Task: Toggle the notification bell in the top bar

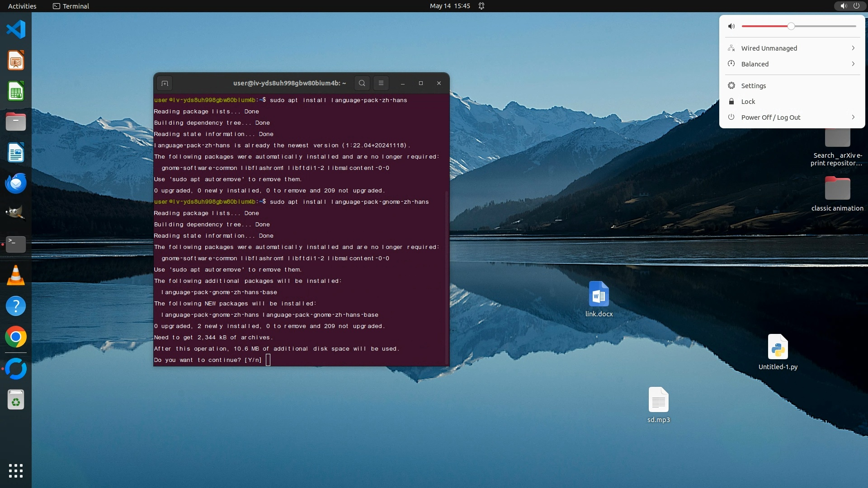Action: click(x=481, y=6)
